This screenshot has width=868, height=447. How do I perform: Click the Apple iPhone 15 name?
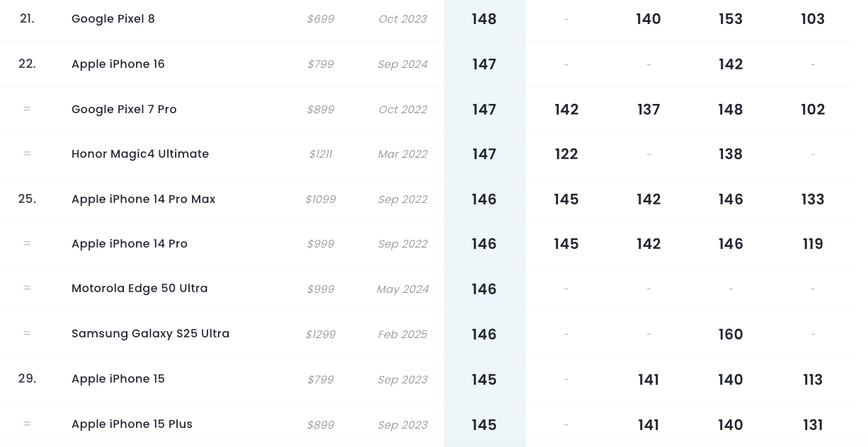click(x=118, y=379)
